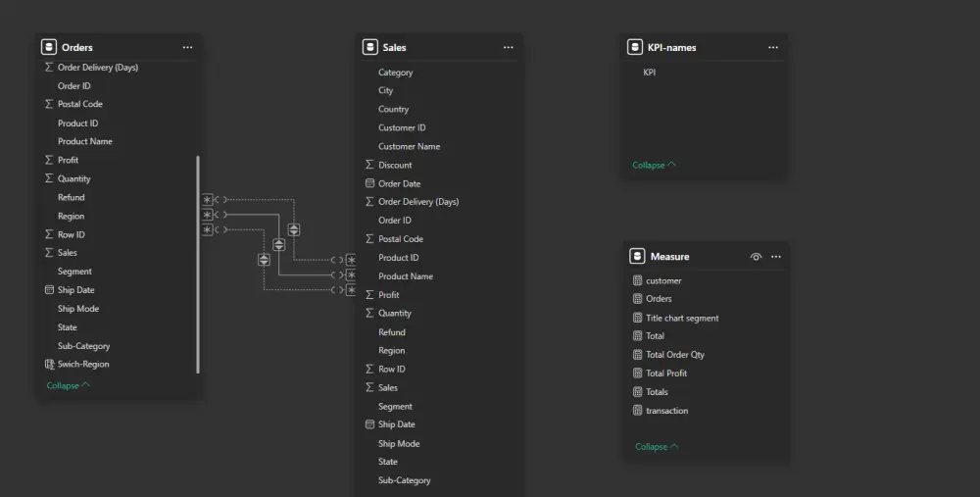Click the KPI-names table header icon

point(636,47)
